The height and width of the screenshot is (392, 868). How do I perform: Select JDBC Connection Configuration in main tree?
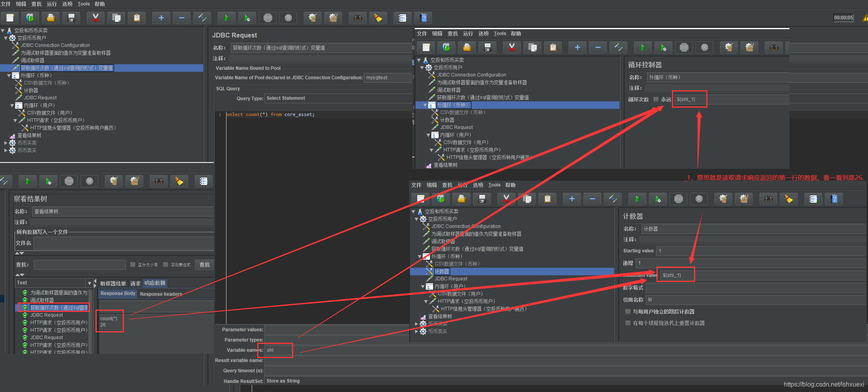click(x=55, y=45)
